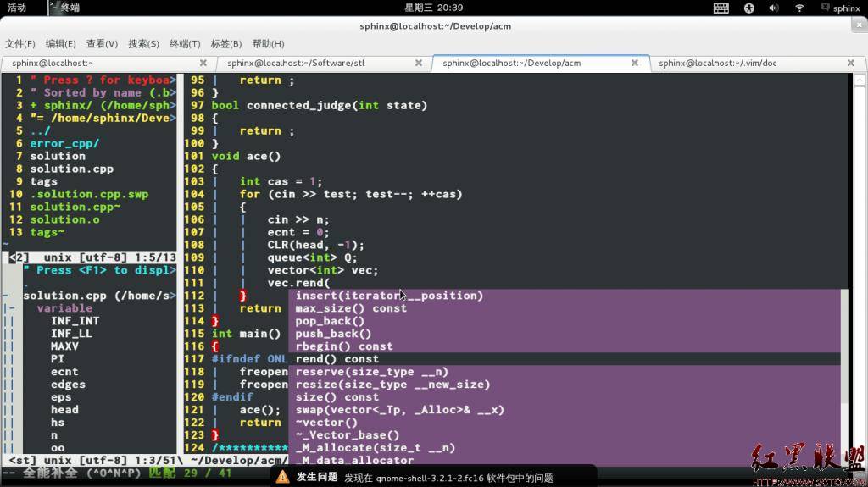Open the 查看(V) menu
Viewport: 868px width, 487px height.
pyautogui.click(x=102, y=44)
